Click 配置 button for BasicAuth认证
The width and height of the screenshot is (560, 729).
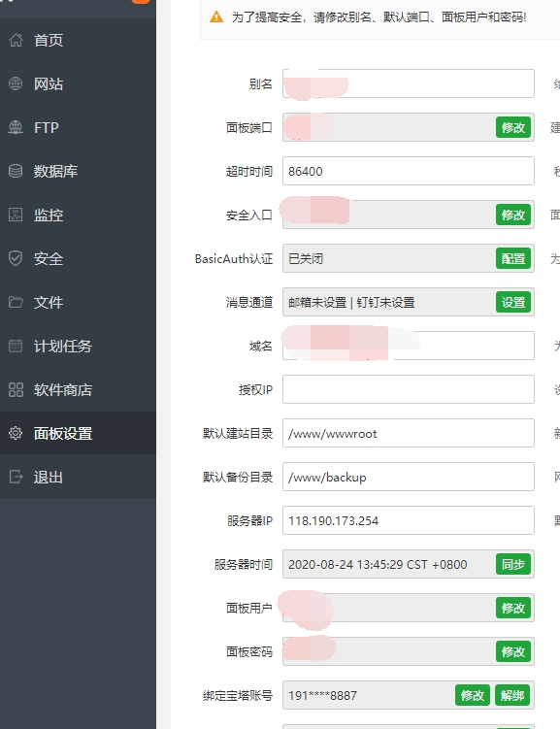[513, 258]
